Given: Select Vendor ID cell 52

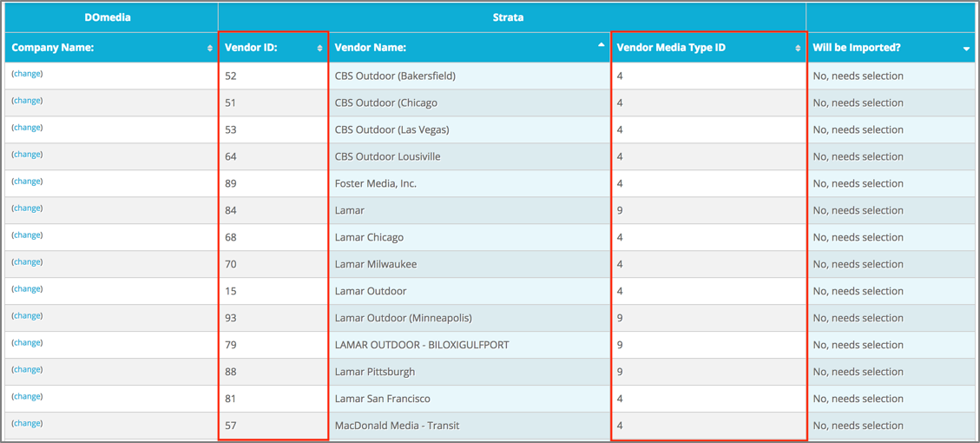Looking at the screenshot, I should pyautogui.click(x=273, y=76).
